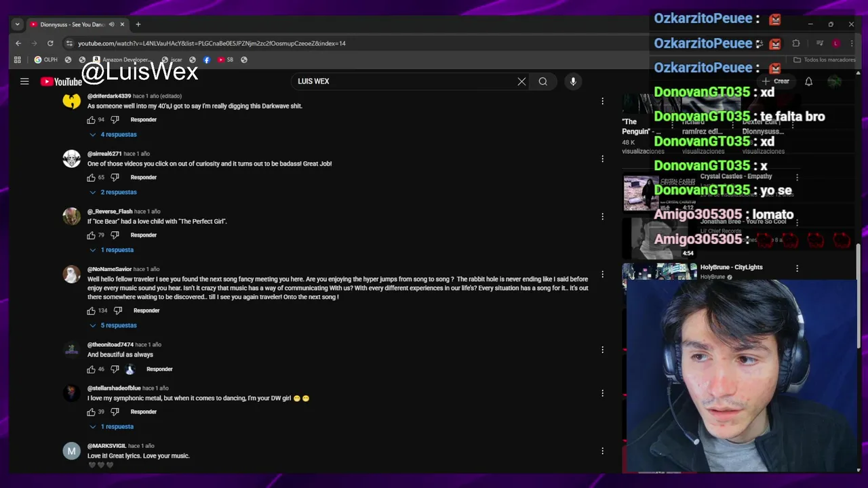This screenshot has height=488, width=868.
Task: Open the Crear create button
Action: pyautogui.click(x=776, y=81)
